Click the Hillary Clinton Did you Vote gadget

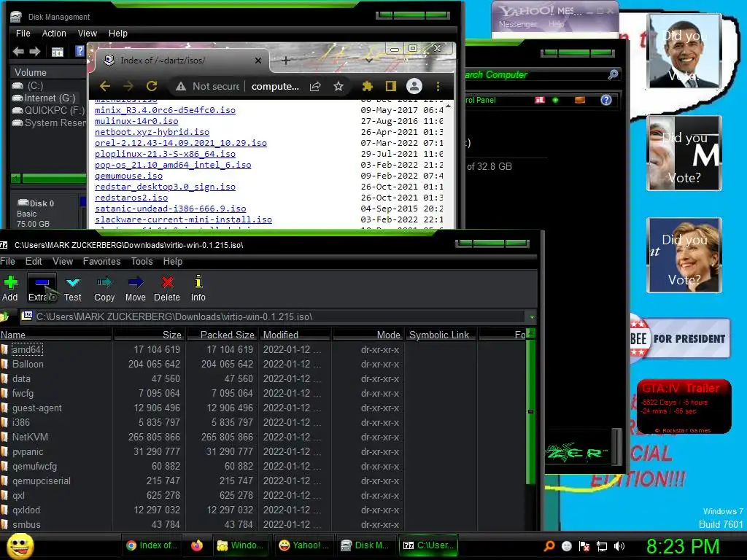coord(684,255)
